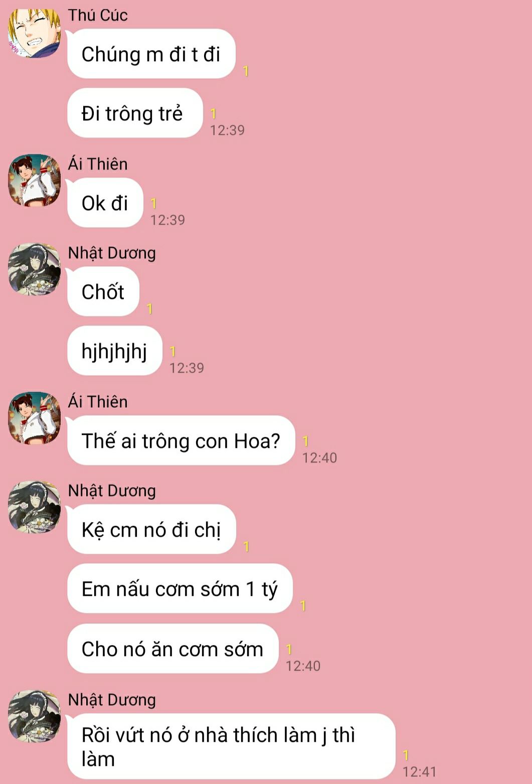Select the message "Đi trông trẻ"
This screenshot has width=532, height=784.
click(x=135, y=113)
